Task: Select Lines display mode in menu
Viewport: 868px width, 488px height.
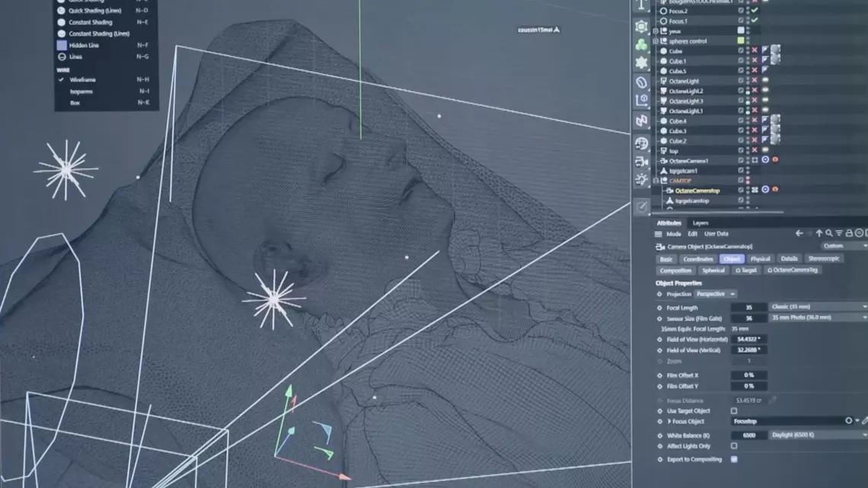Action: click(76, 56)
